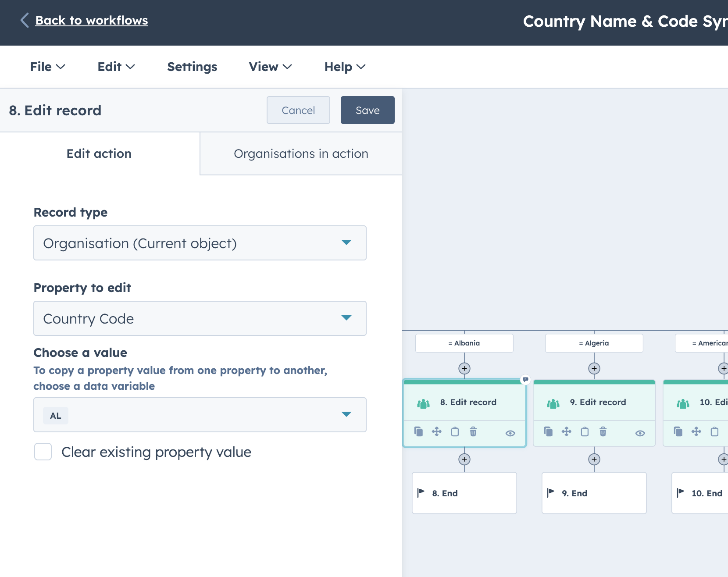Add an action below the '= Algeria' branch
The width and height of the screenshot is (728, 577).
(594, 368)
